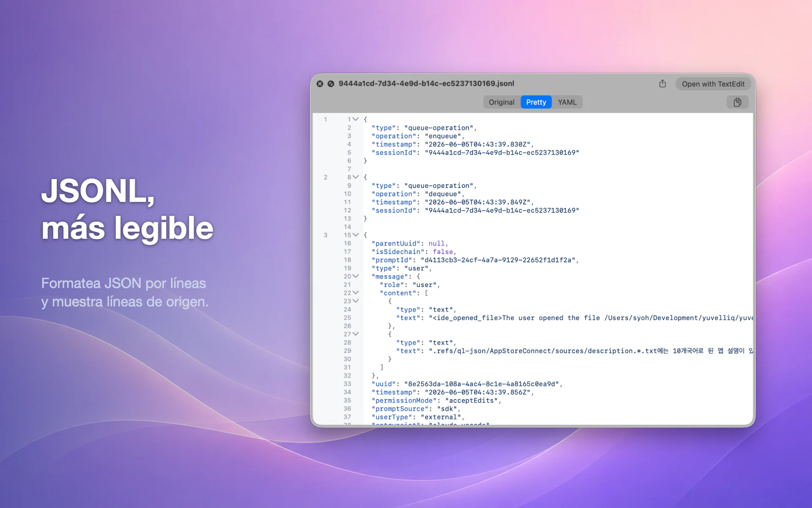Select the Pretty view tab

pyautogui.click(x=536, y=102)
